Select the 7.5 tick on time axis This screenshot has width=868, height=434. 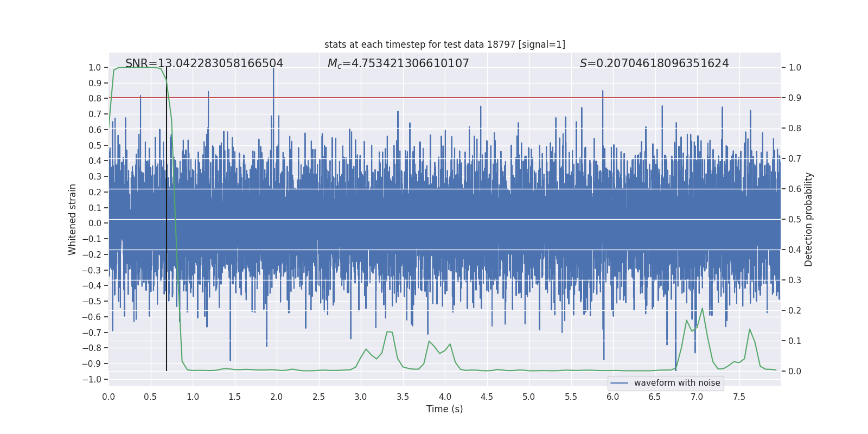739,397
